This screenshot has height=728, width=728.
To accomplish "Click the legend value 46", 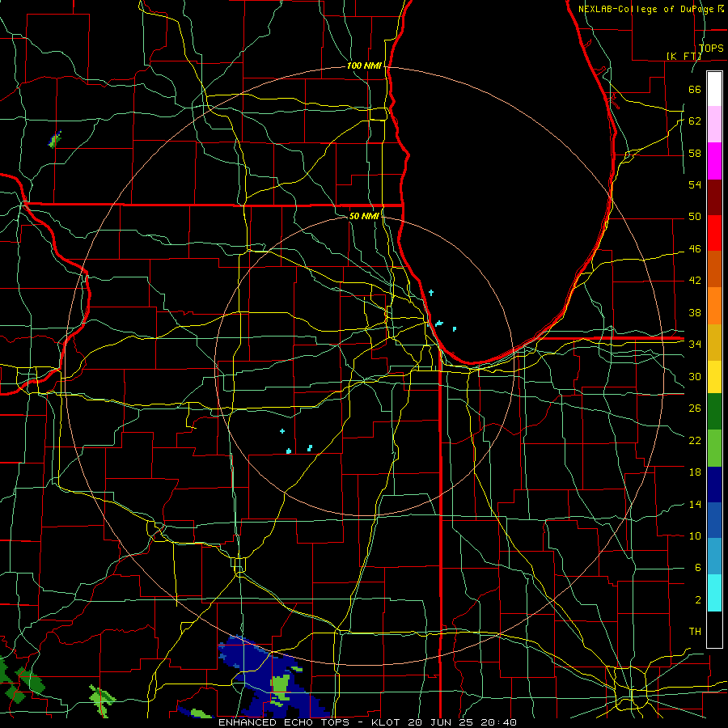I will [x=695, y=249].
